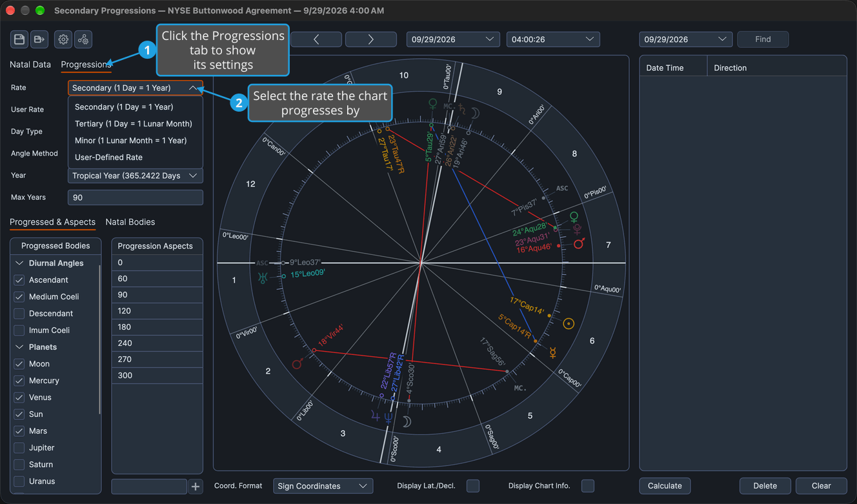This screenshot has width=857, height=504.
Task: Enable the Descendant checkbox
Action: point(19,314)
